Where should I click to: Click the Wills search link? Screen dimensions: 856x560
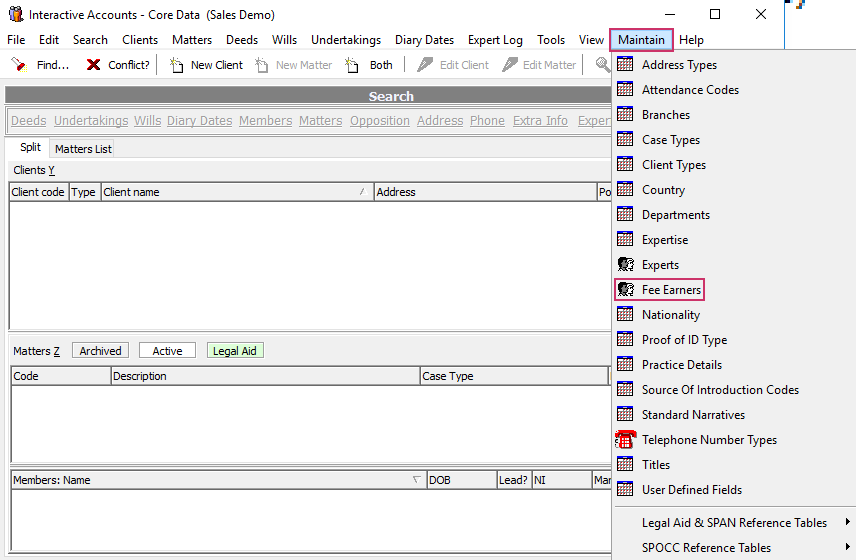(x=147, y=121)
